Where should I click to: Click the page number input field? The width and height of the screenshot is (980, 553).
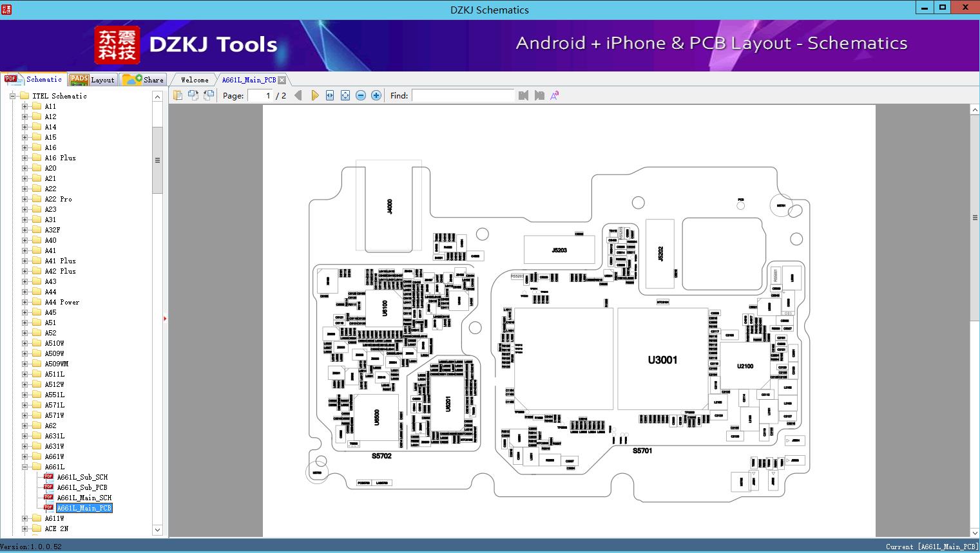point(260,95)
